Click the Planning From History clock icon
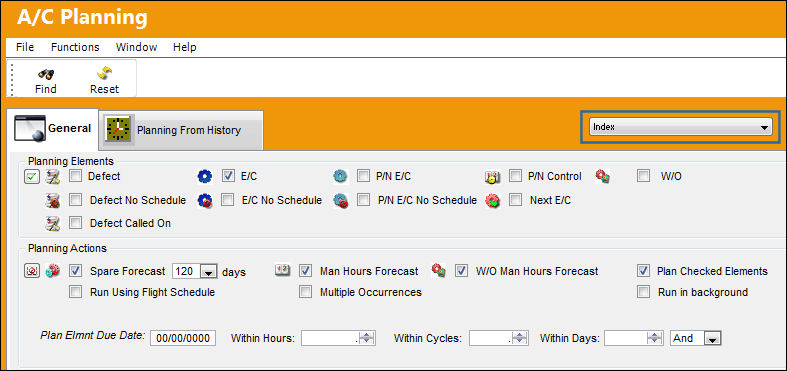 point(118,130)
